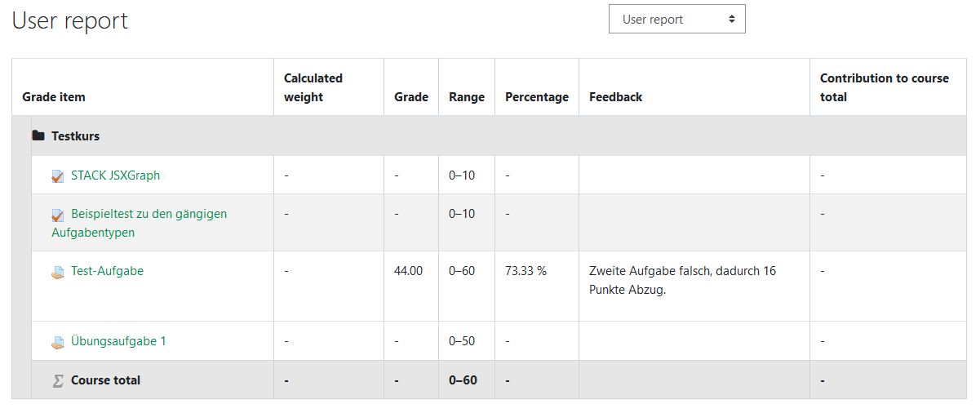The height and width of the screenshot is (413, 980).
Task: Click the Course total row label
Action: coord(105,380)
